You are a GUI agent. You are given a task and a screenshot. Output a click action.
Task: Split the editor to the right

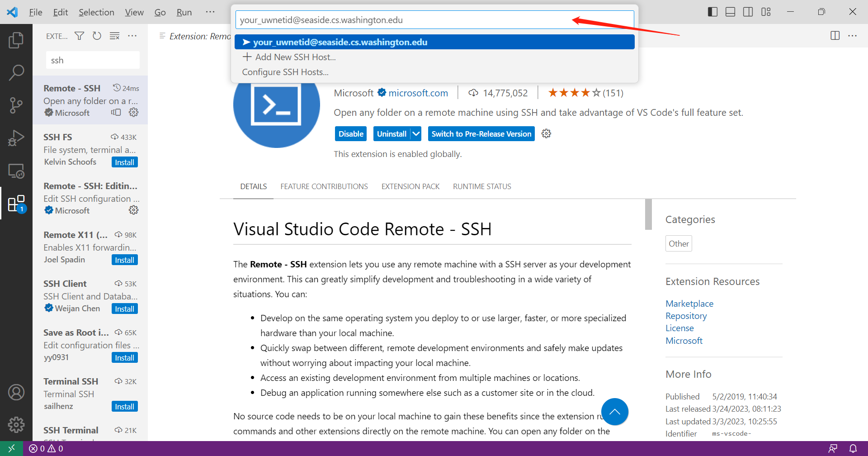[x=835, y=36]
